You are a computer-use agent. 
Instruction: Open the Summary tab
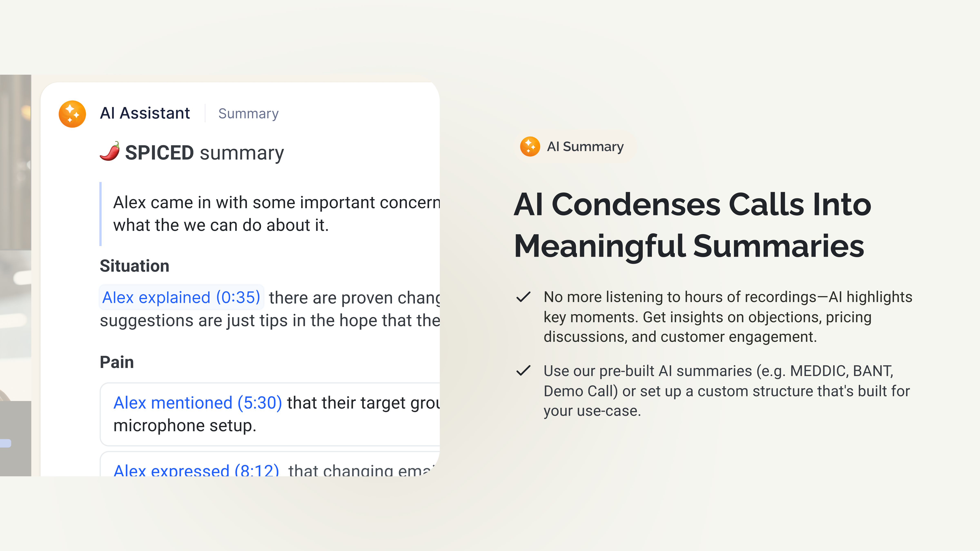click(x=248, y=114)
